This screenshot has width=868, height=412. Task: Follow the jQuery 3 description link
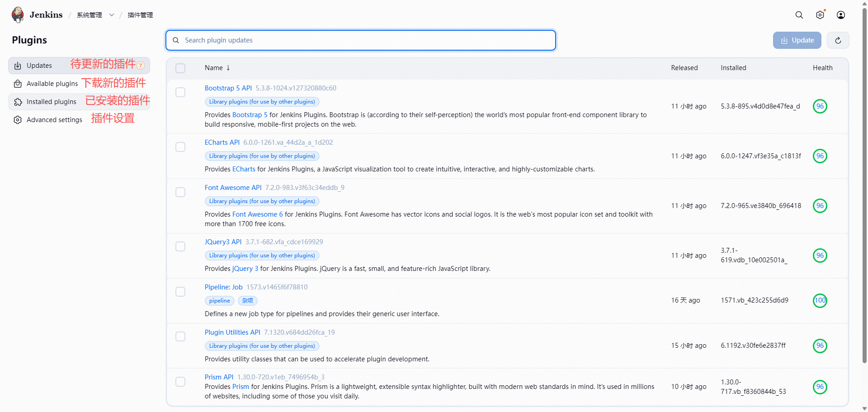245,269
